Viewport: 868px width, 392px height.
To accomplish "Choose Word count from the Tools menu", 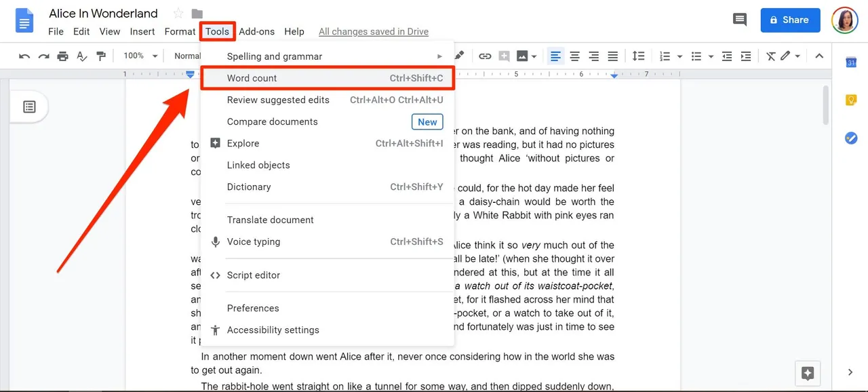I will pos(327,78).
